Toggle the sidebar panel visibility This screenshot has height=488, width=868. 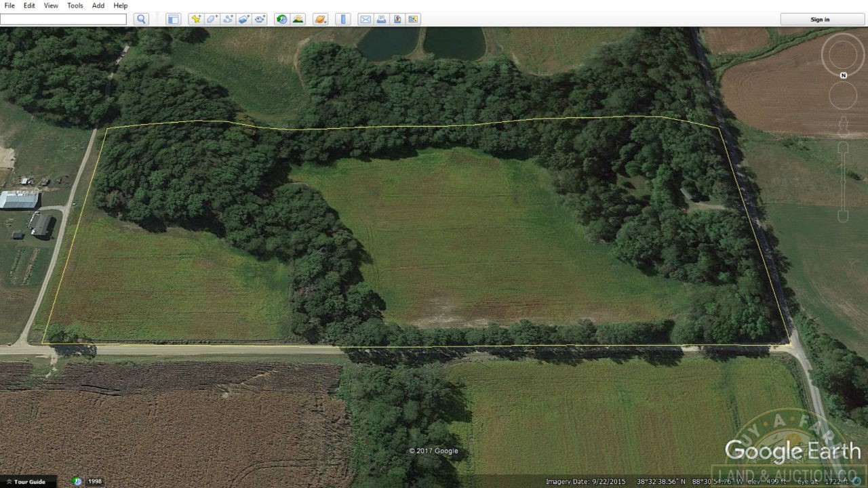coord(174,19)
